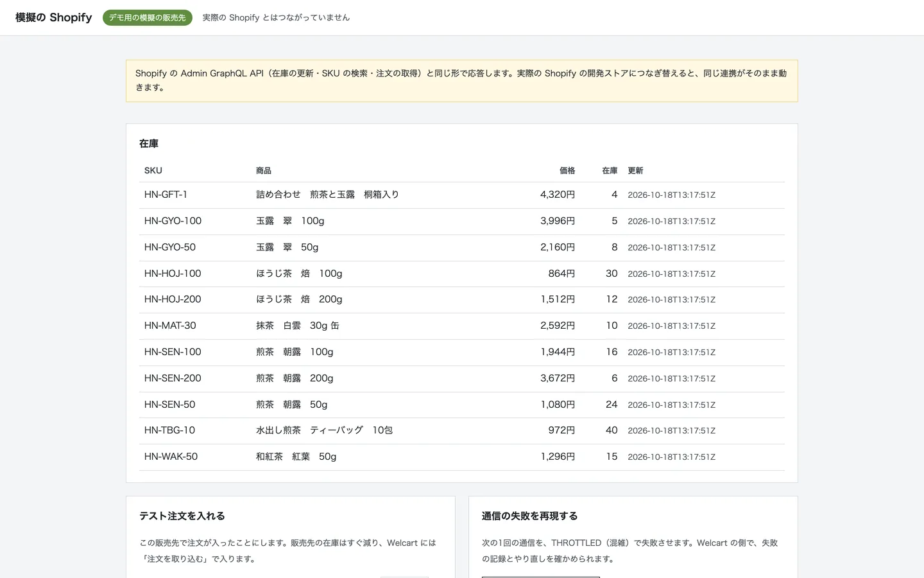The width and height of the screenshot is (924, 578).
Task: Click the SKU cell HN-TBG-10
Action: (x=169, y=430)
